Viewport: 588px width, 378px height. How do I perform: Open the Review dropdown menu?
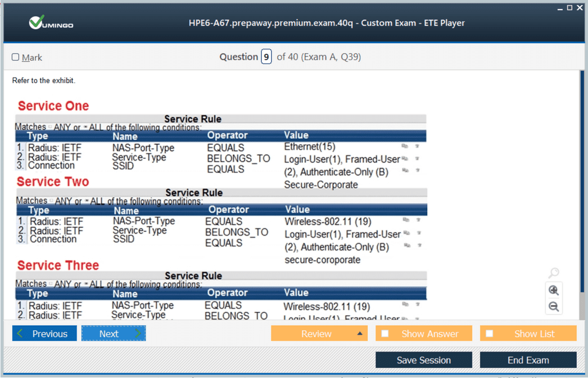[319, 334]
